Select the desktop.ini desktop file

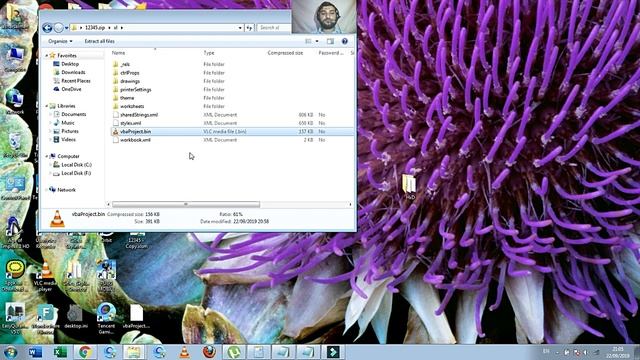coord(76,317)
